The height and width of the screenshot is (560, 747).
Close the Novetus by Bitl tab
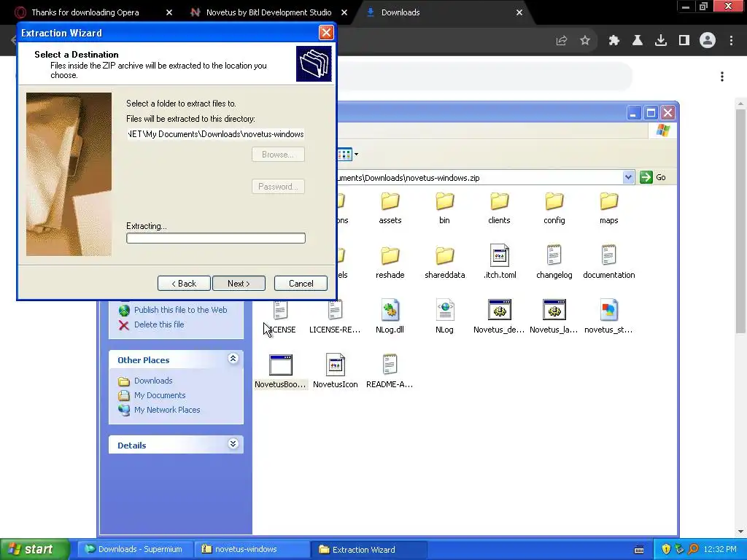[344, 12]
